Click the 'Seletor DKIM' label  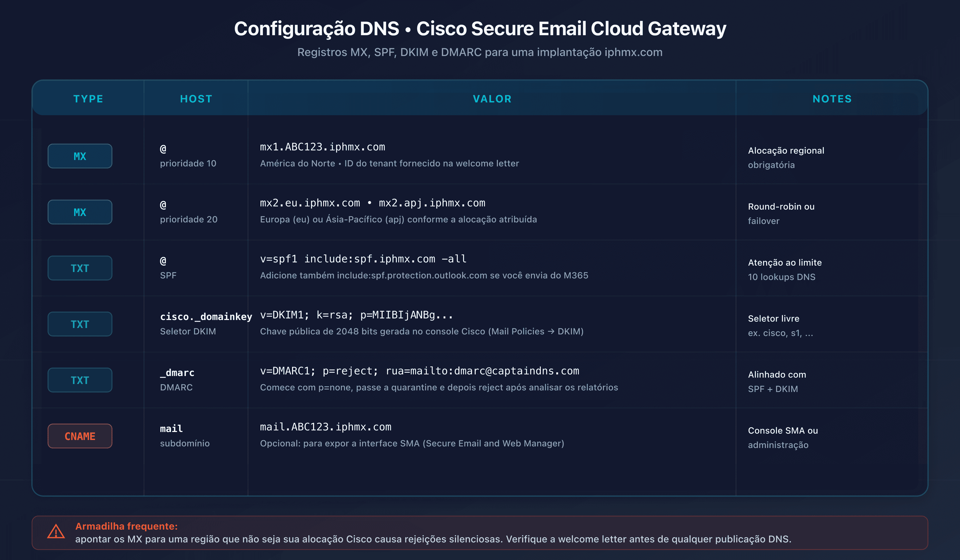[x=188, y=331]
